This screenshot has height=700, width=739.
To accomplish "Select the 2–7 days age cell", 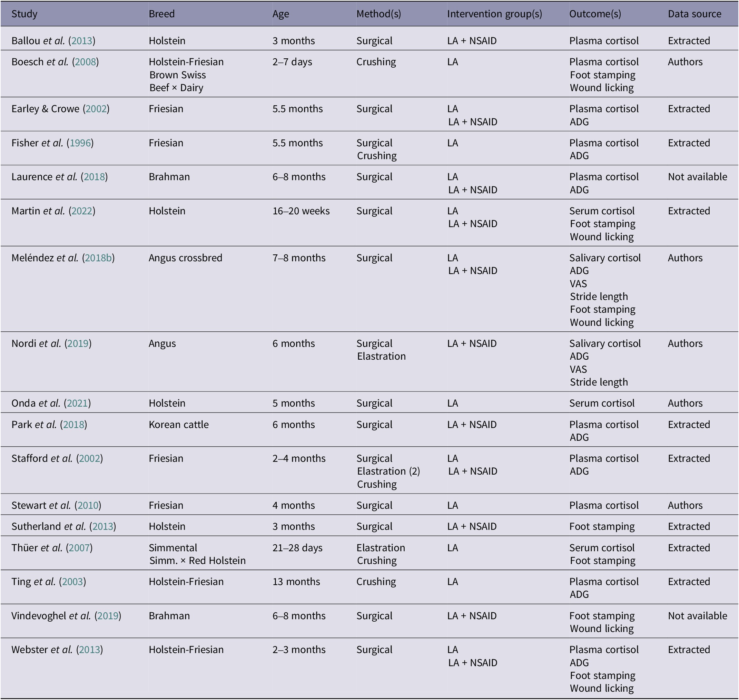I will [292, 61].
